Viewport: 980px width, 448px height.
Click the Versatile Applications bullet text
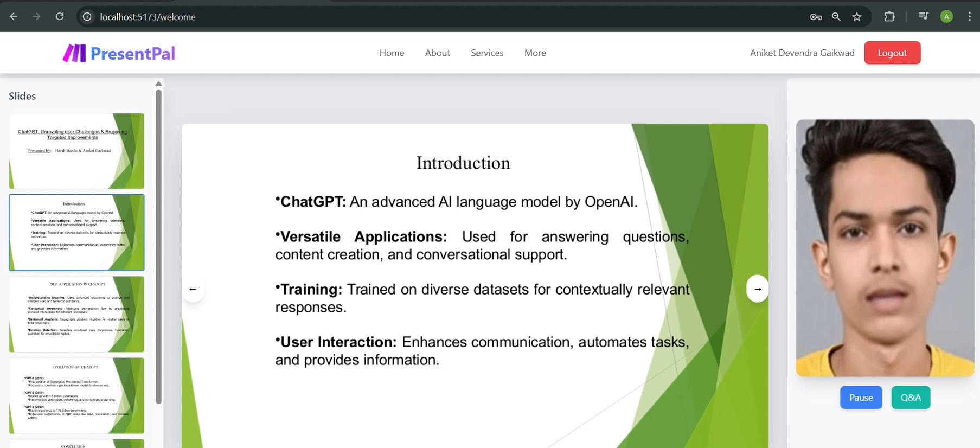[x=482, y=246]
